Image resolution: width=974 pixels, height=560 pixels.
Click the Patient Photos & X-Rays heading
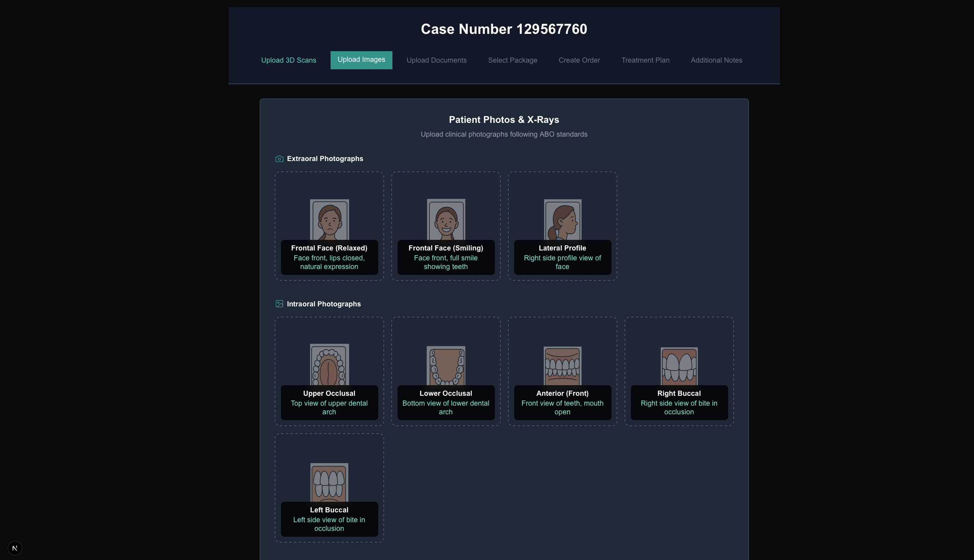pos(504,119)
